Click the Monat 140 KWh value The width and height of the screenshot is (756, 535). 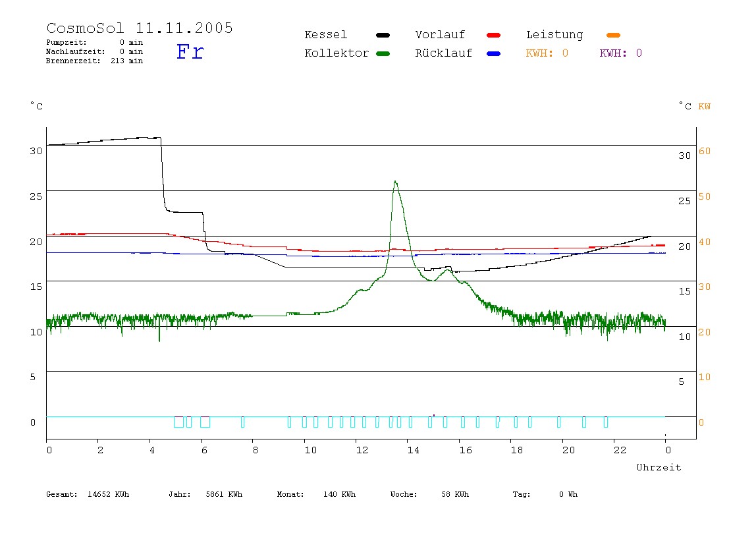(316, 494)
